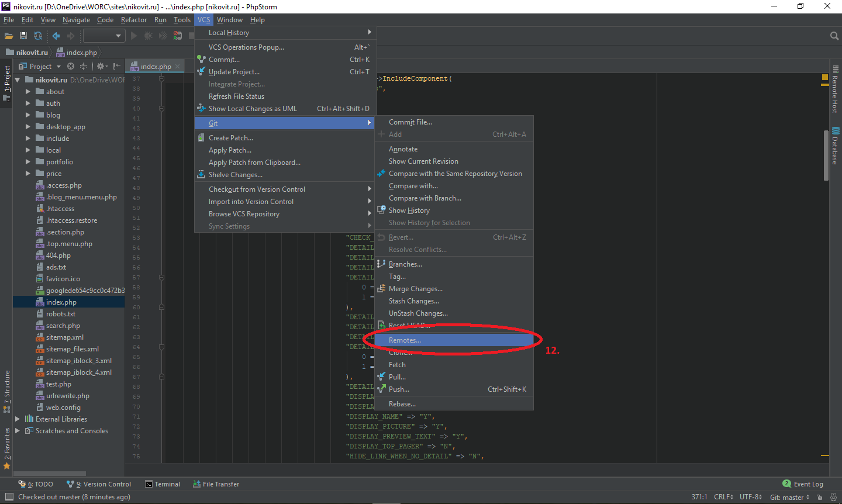The width and height of the screenshot is (842, 504).
Task: Click the Save All toolbar icon
Action: (23, 36)
